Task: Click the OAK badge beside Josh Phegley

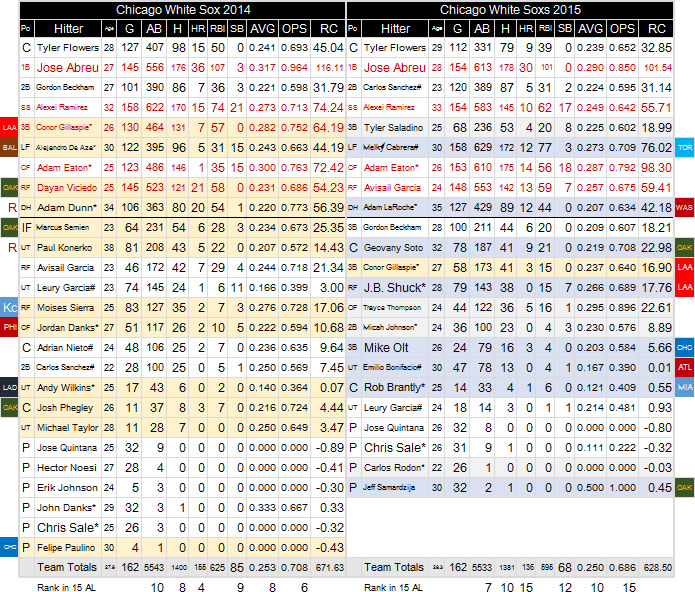Action: 9,408
